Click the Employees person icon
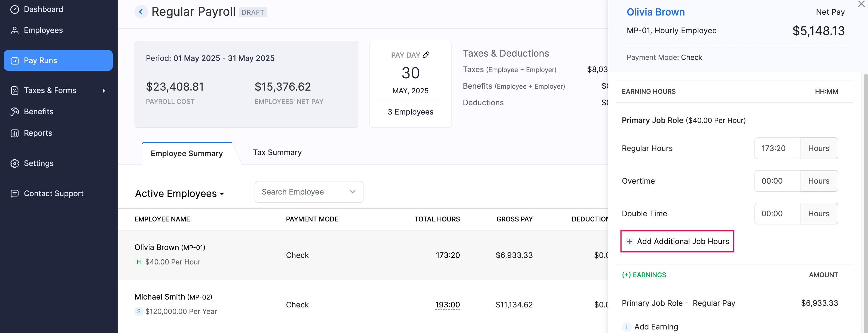The image size is (868, 333). pos(14,30)
